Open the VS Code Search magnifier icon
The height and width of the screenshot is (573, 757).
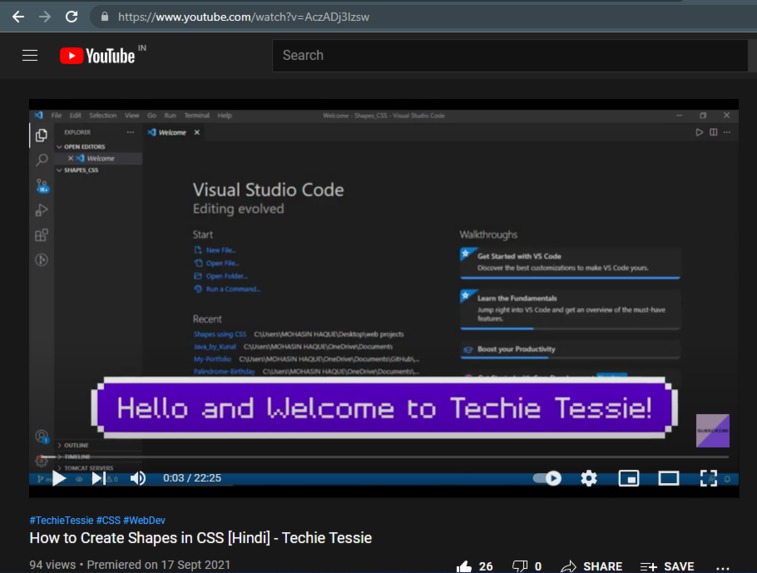[42, 160]
